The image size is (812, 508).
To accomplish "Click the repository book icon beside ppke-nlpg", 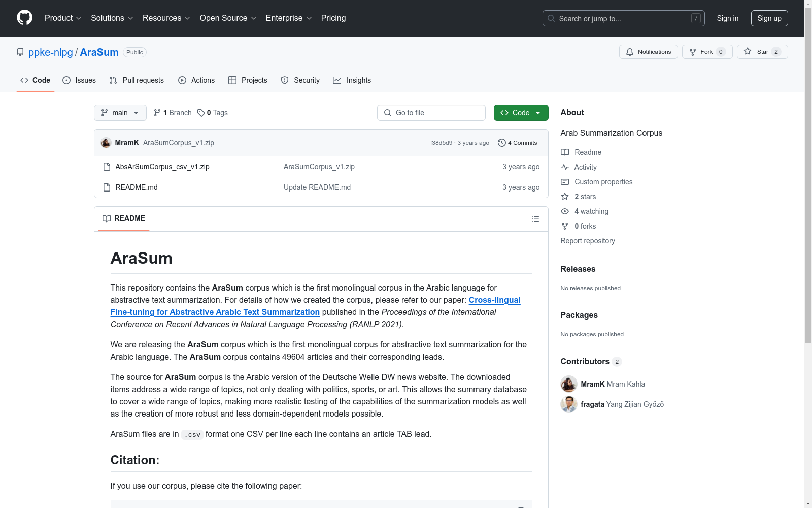I will 20,52.
